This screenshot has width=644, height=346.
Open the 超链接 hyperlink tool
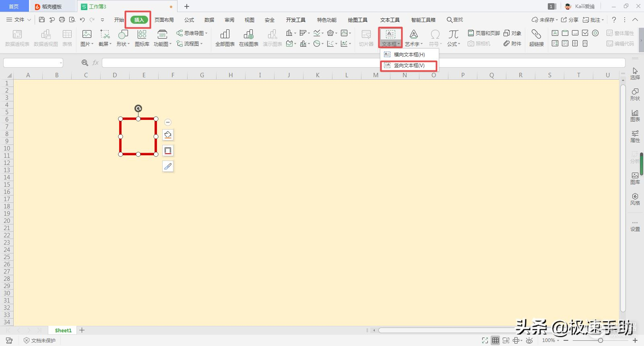click(536, 38)
